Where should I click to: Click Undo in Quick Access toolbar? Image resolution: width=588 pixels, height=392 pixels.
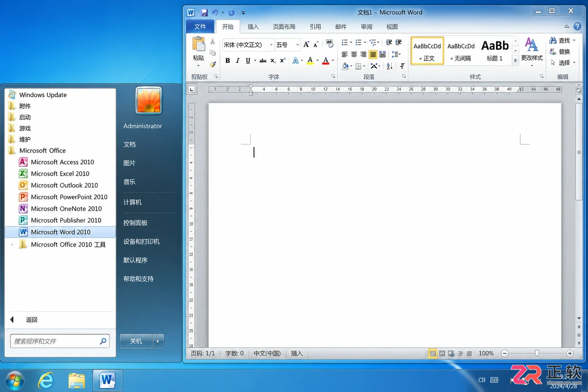coord(215,13)
